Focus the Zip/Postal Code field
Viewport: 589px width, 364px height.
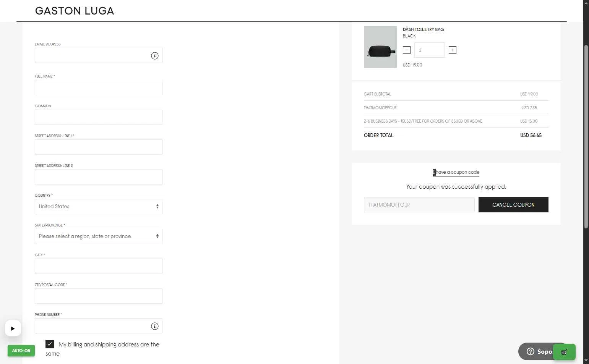(x=99, y=296)
